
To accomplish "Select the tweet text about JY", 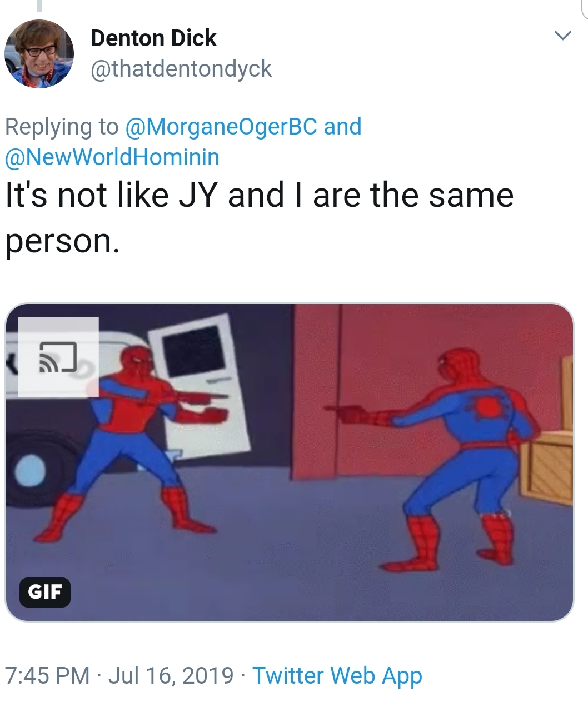I will (x=260, y=218).
